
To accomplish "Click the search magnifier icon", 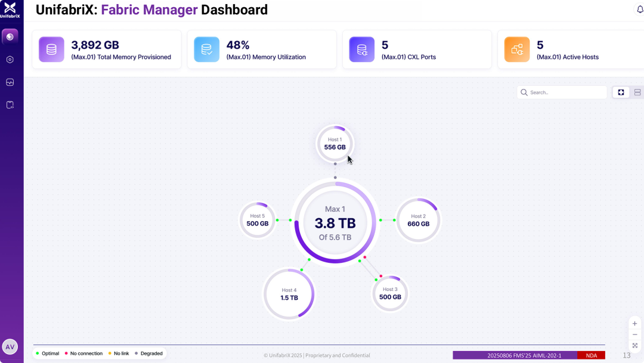I will point(524,92).
